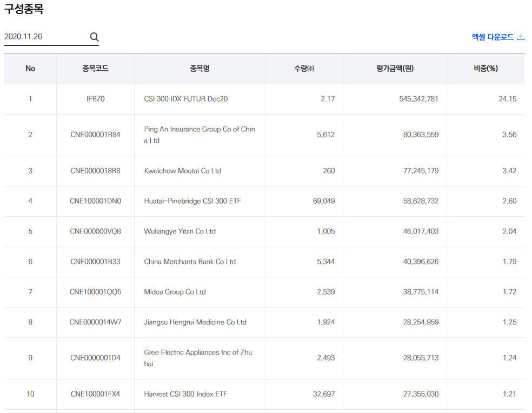
Task: Click the quantity value 2.17
Action: tap(328, 99)
